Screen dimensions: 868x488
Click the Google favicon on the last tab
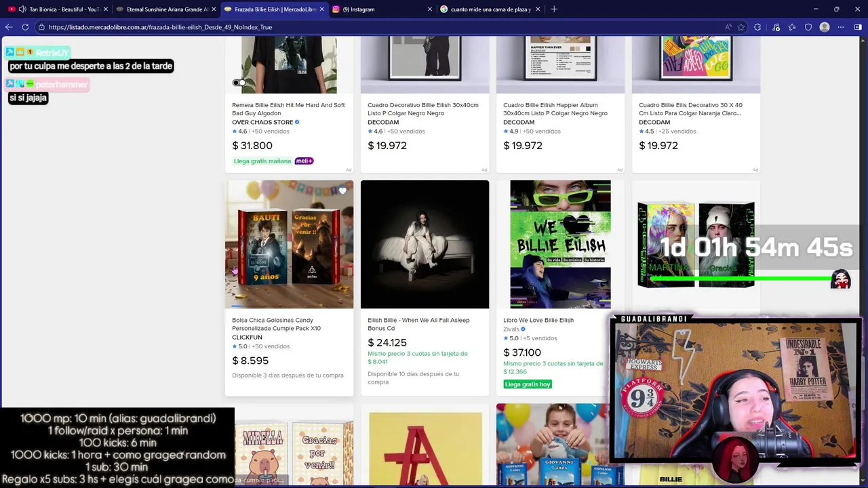click(x=444, y=9)
